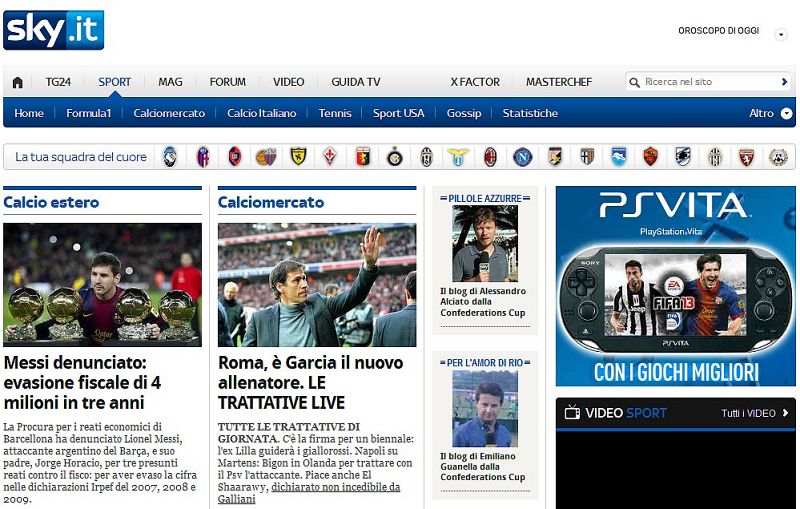Select the Genoa team crest
The image size is (800, 509).
point(363,157)
